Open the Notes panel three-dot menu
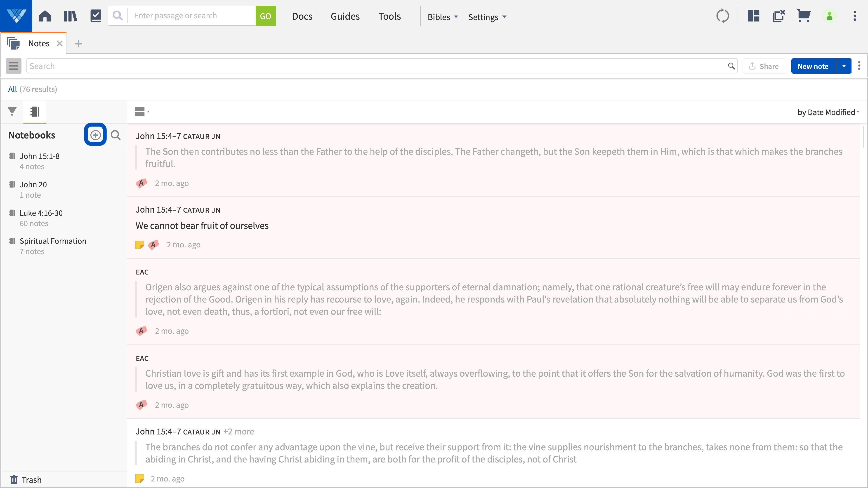The height and width of the screenshot is (488, 868). [859, 66]
